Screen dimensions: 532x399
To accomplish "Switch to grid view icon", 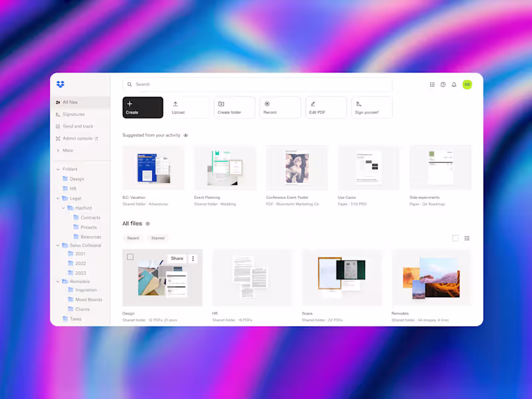I will point(467,238).
